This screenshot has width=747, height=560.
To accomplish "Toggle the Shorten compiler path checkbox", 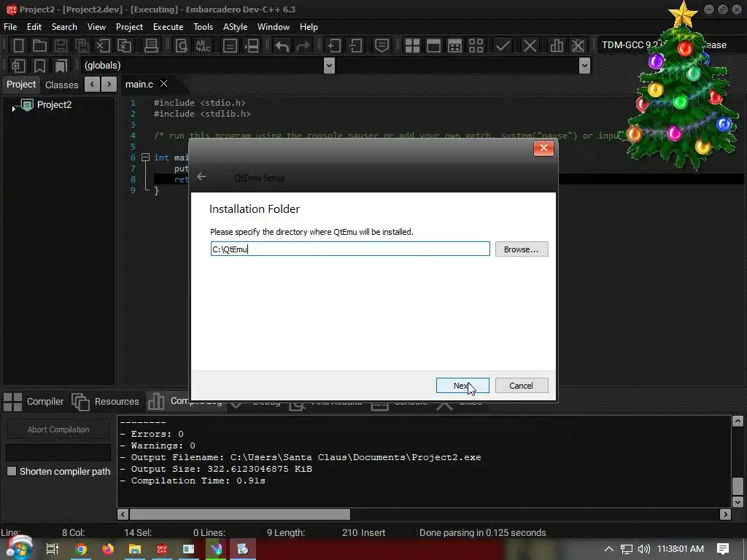I will (12, 471).
